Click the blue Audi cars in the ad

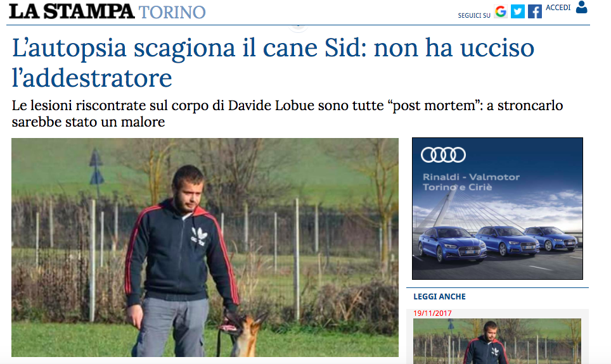497,243
